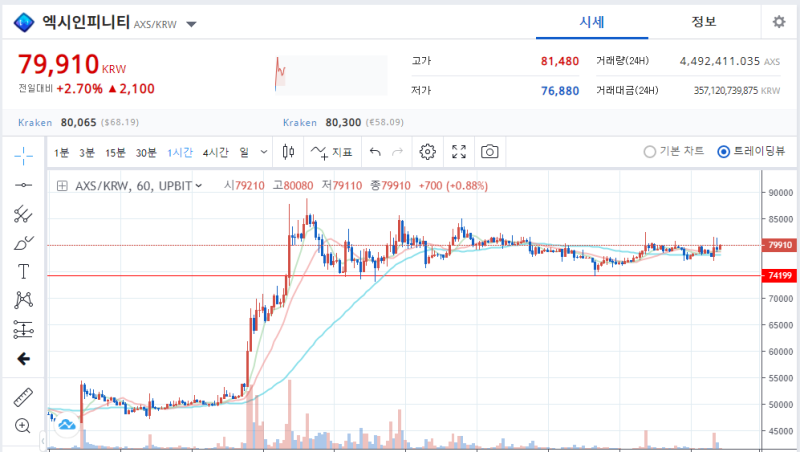Click the 79910 current price label
Image resolution: width=800 pixels, height=452 pixels.
pyautogui.click(x=780, y=245)
